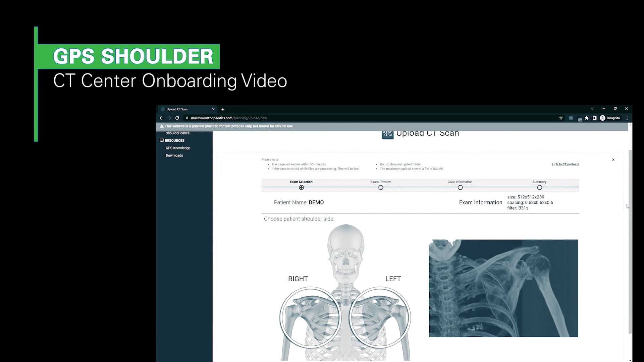Choose the LEFT shoulder circle
The height and width of the screenshot is (362, 644).
coord(380,317)
